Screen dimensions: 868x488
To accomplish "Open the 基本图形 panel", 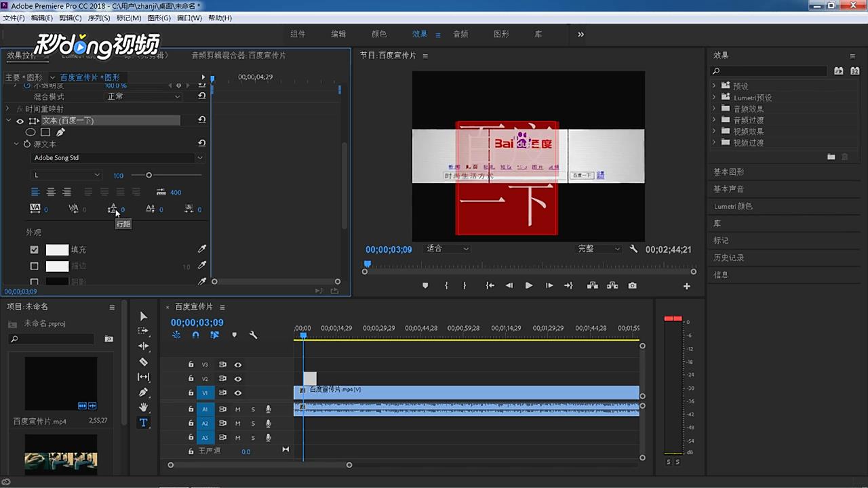I will click(729, 172).
